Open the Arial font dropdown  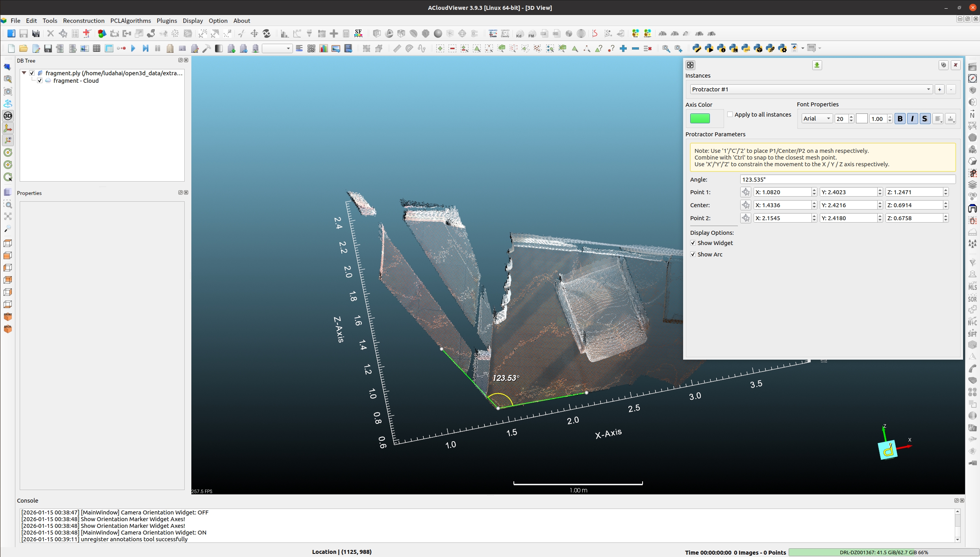[817, 119]
